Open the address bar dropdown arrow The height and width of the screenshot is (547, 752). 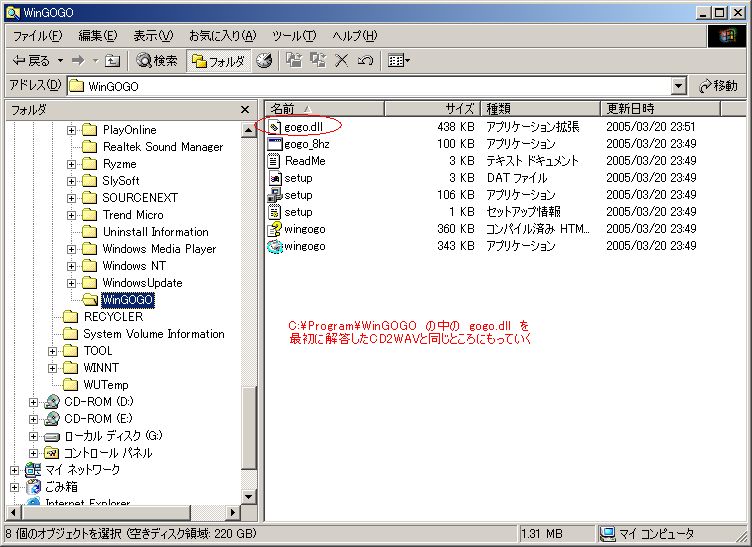[x=679, y=86]
